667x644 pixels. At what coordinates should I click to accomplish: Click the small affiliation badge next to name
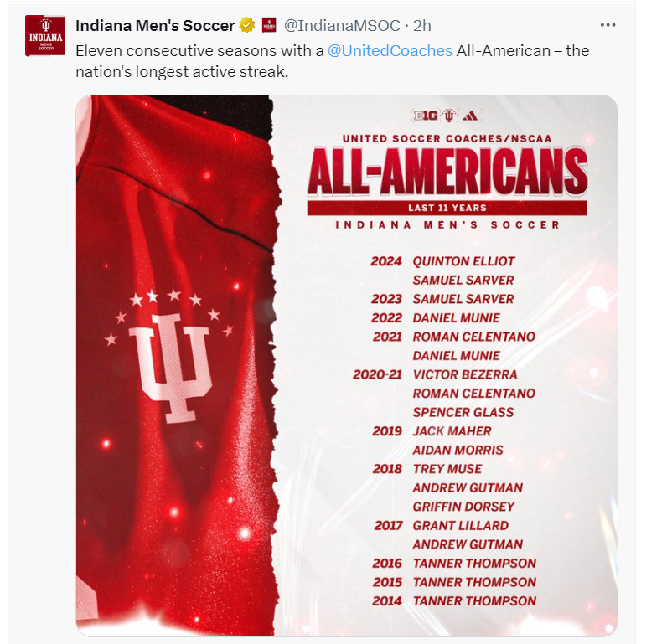269,26
